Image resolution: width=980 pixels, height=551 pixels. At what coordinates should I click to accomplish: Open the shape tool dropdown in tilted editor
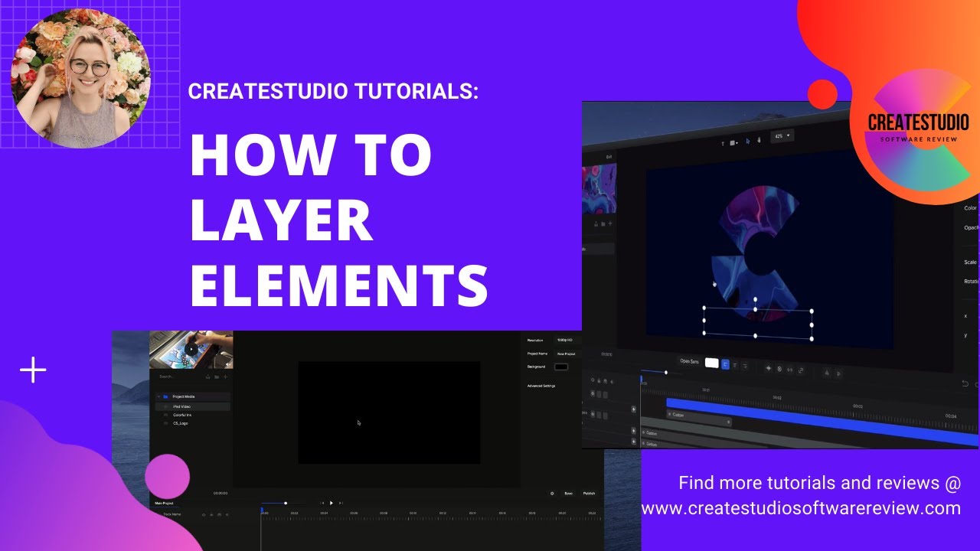733,143
